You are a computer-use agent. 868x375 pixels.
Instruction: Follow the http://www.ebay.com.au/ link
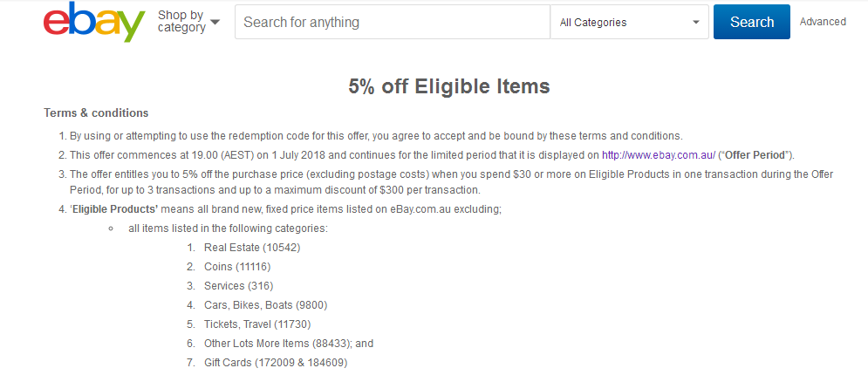[659, 155]
